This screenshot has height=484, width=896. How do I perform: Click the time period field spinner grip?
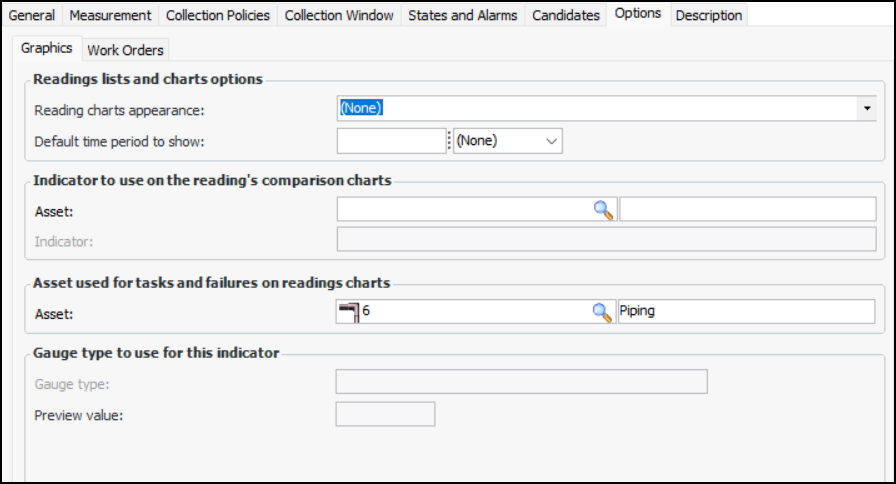[x=449, y=141]
